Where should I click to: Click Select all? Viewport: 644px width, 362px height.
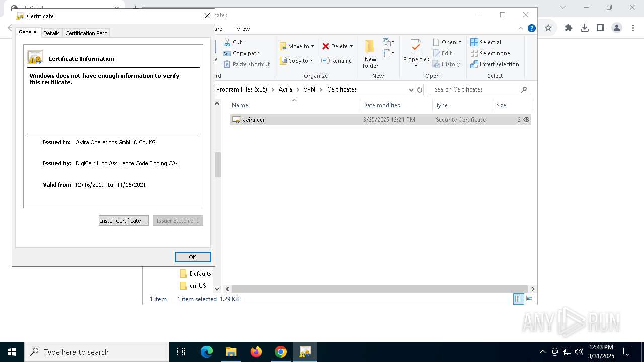[x=487, y=42]
